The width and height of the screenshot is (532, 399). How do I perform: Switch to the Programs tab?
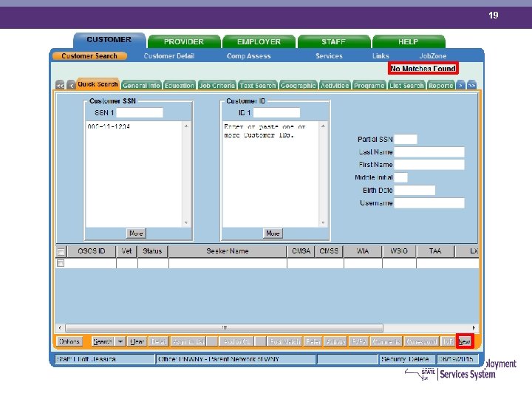click(369, 86)
